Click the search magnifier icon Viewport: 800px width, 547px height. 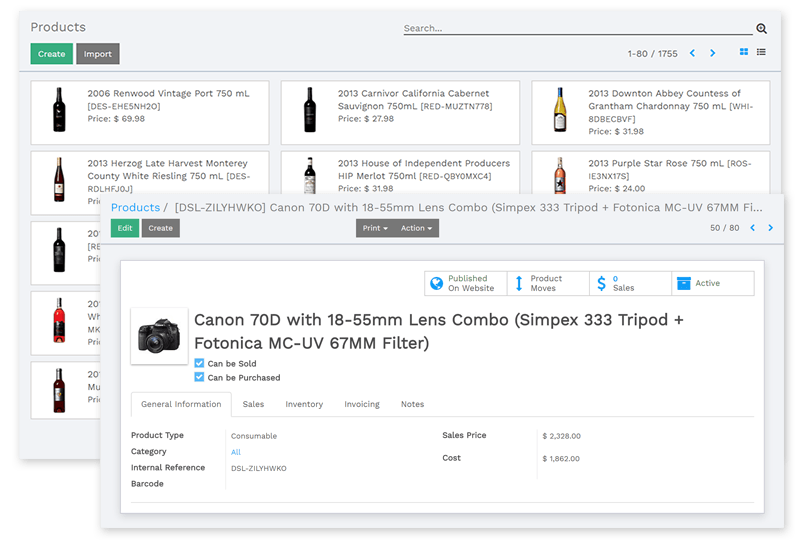[x=761, y=29]
